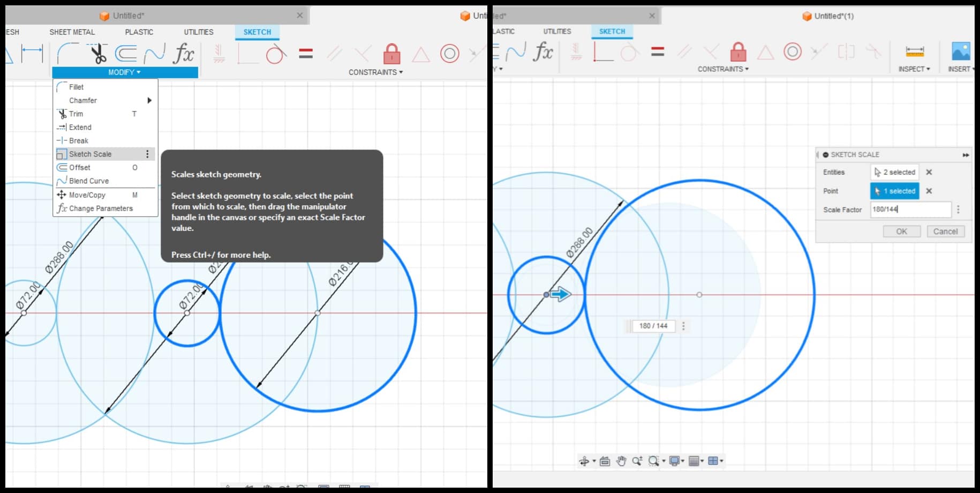Open the CONSTRAINTS dropdown
This screenshot has height=493, width=980.
[375, 71]
